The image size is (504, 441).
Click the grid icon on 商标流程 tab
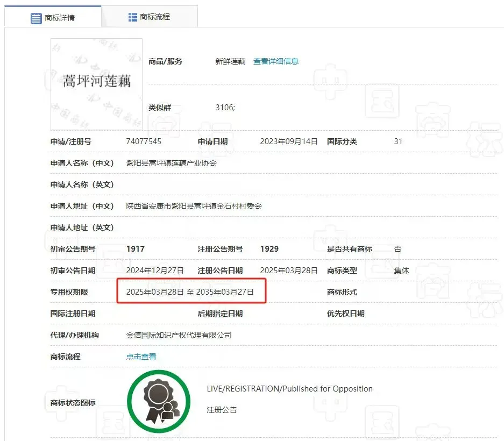click(133, 17)
